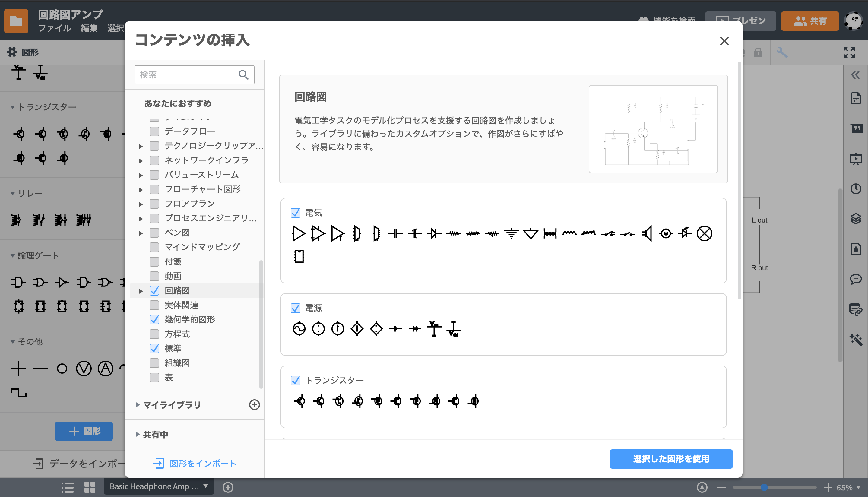Screen dimensions: 868x497
Task: Click the zoom slider handle
Action: coord(764,487)
